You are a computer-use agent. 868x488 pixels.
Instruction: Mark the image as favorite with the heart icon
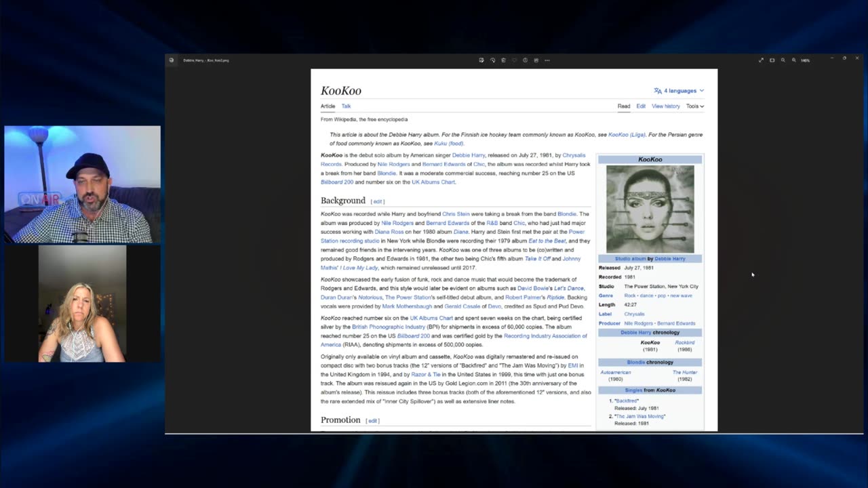[x=514, y=60]
